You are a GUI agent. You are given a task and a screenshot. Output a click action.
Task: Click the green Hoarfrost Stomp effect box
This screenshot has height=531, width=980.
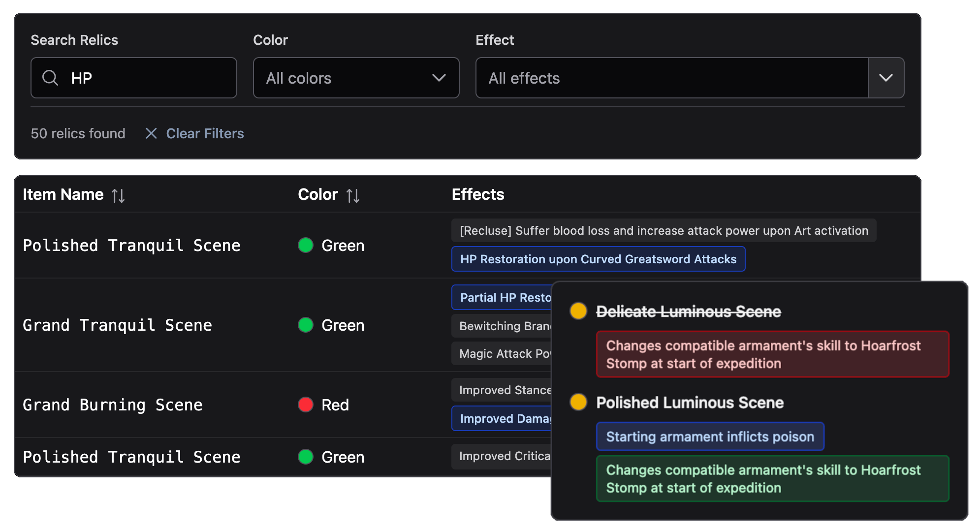click(772, 479)
